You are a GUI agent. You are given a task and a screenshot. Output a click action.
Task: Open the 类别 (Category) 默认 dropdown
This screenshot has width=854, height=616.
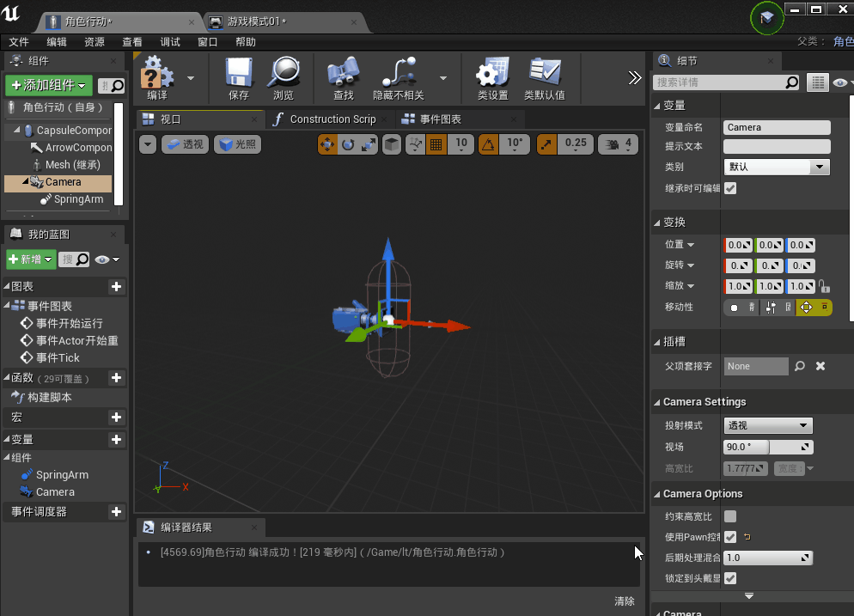point(777,167)
